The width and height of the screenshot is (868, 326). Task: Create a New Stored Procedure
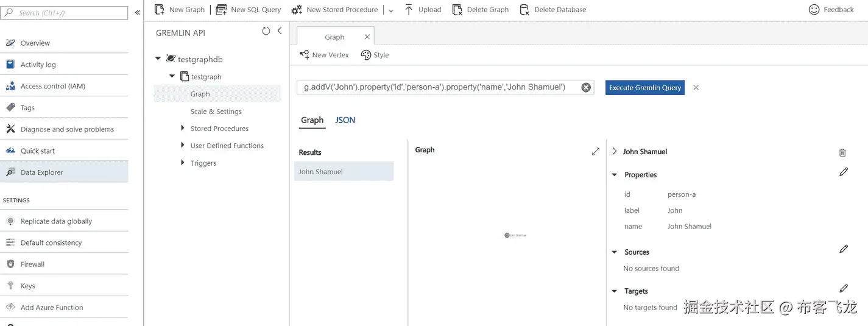[x=334, y=9]
